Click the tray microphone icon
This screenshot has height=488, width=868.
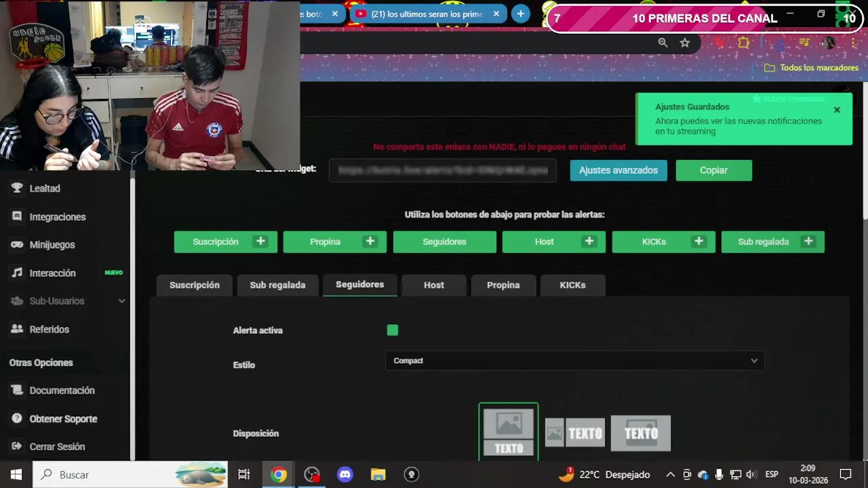[719, 474]
